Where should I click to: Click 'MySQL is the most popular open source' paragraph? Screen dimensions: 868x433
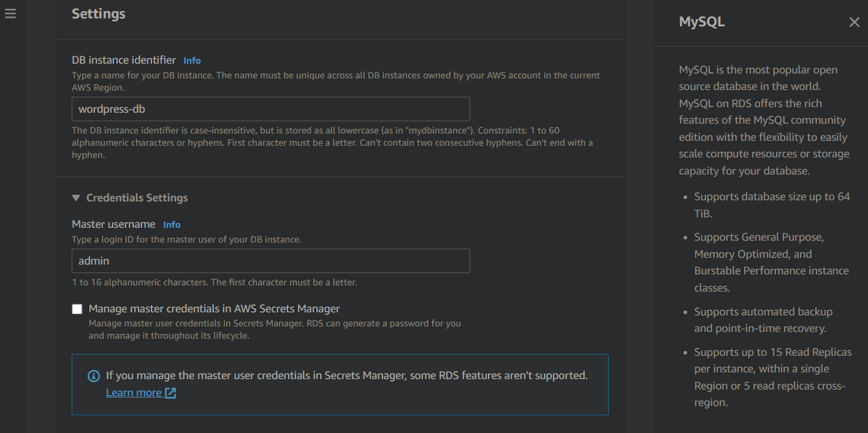point(764,120)
